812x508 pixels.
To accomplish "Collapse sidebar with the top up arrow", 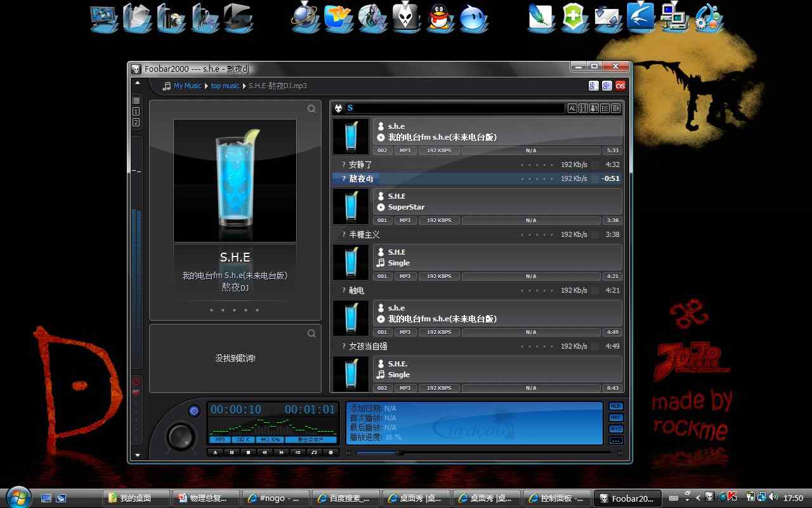I will [x=137, y=83].
